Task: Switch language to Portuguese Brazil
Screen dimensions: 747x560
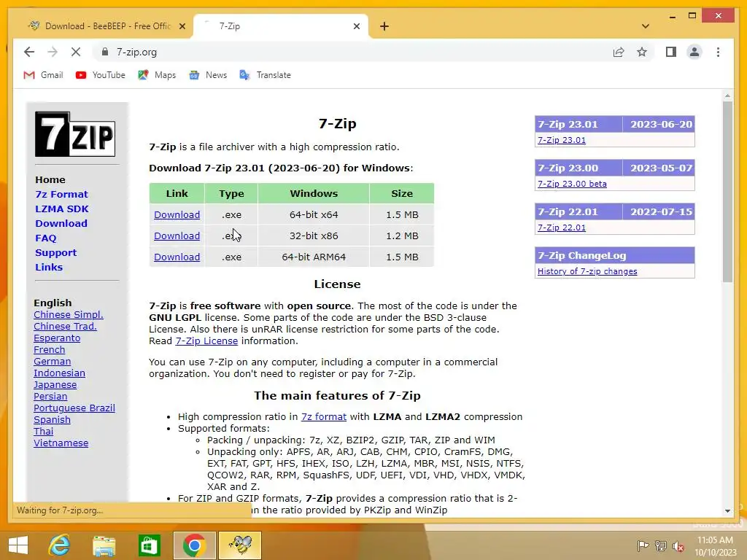Action: (x=74, y=408)
